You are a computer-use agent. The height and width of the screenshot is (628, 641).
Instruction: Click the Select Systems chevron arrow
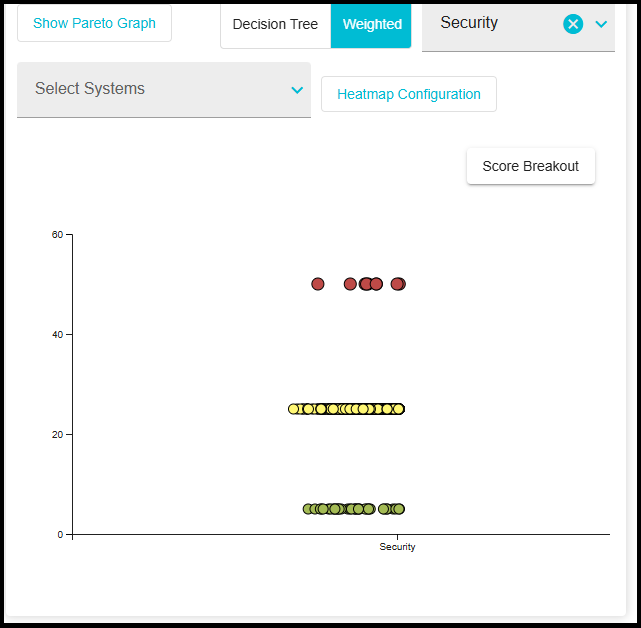coord(297,90)
